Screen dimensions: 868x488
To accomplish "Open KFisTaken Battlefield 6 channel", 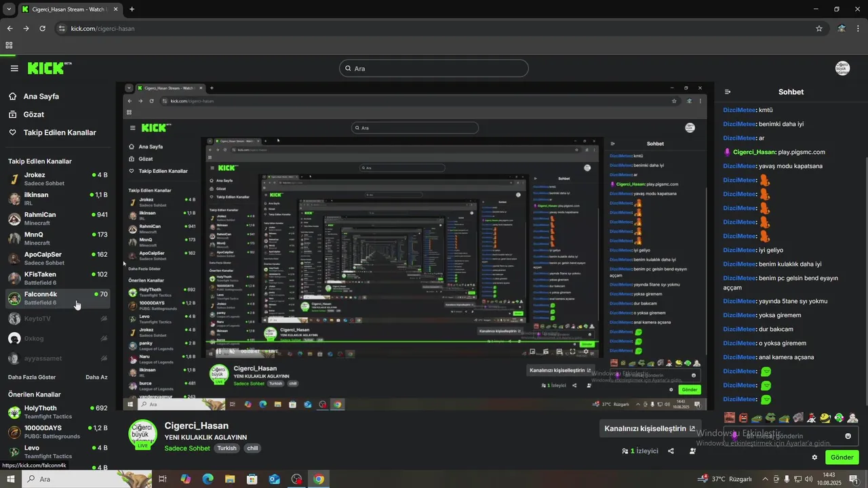I will [x=58, y=278].
